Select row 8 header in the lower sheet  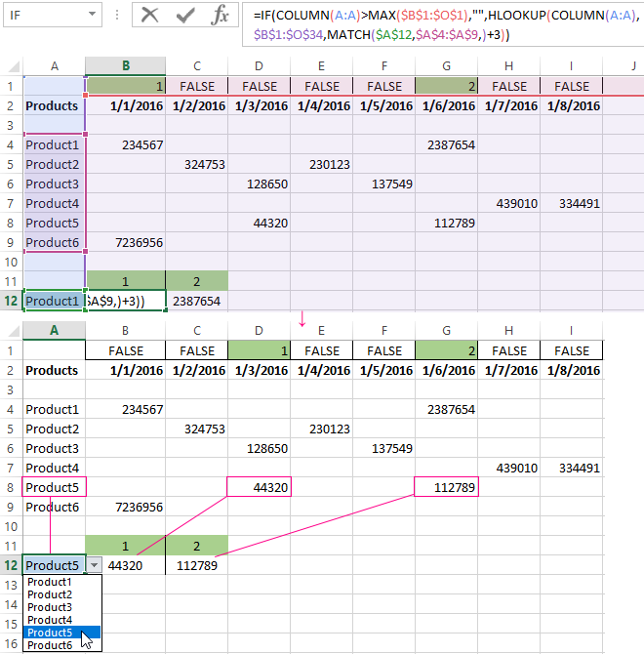11,487
